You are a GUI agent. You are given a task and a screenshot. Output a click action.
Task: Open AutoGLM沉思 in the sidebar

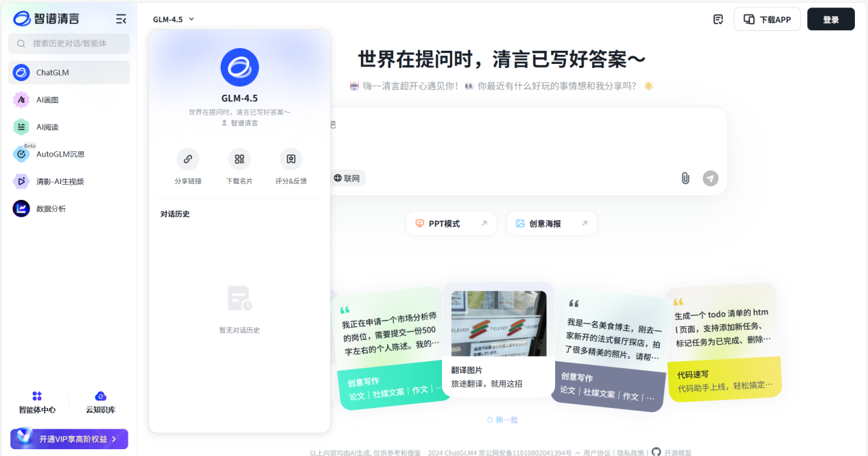tap(69, 154)
